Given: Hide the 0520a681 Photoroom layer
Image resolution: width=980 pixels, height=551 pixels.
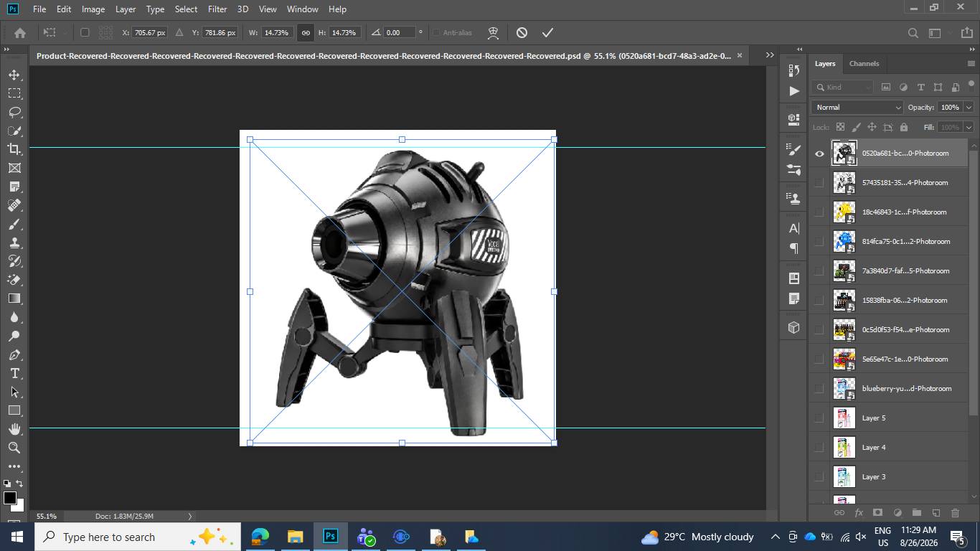Looking at the screenshot, I should click(x=819, y=153).
